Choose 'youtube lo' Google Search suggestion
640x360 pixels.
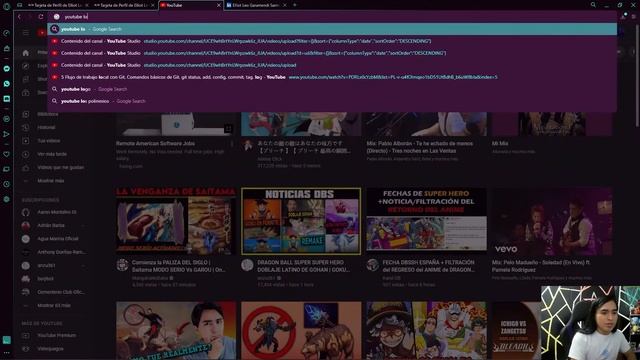tap(331, 29)
